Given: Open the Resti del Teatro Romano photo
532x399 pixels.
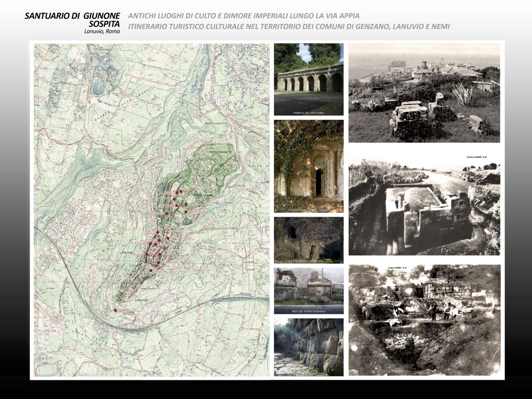Looking at the screenshot, I should coord(309,290).
